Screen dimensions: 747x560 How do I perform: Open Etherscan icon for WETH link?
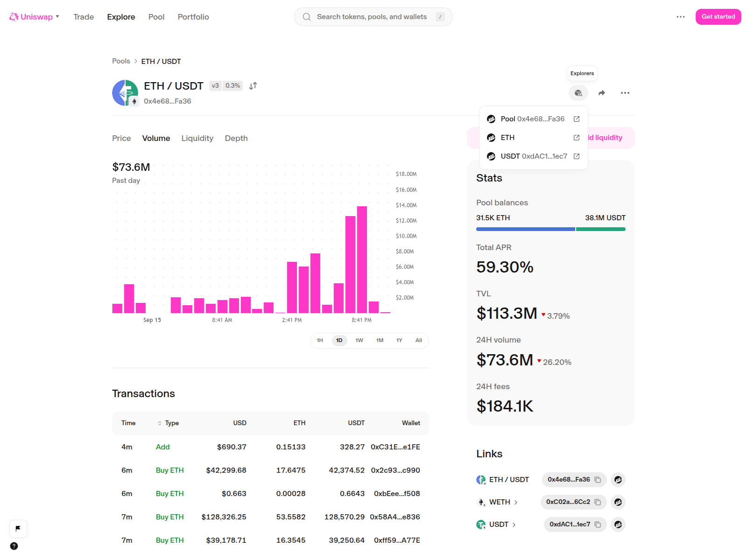click(x=618, y=502)
